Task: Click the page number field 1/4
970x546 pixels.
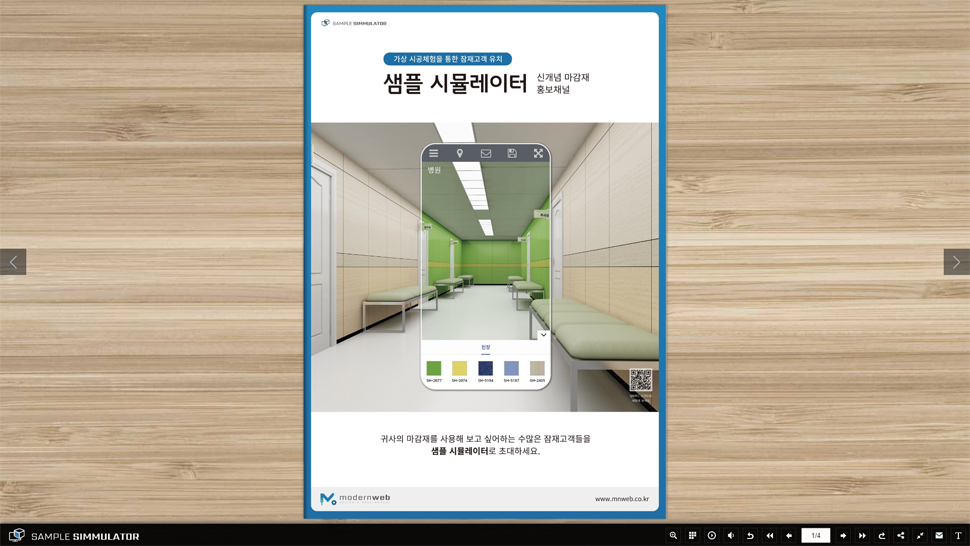Action: point(816,536)
